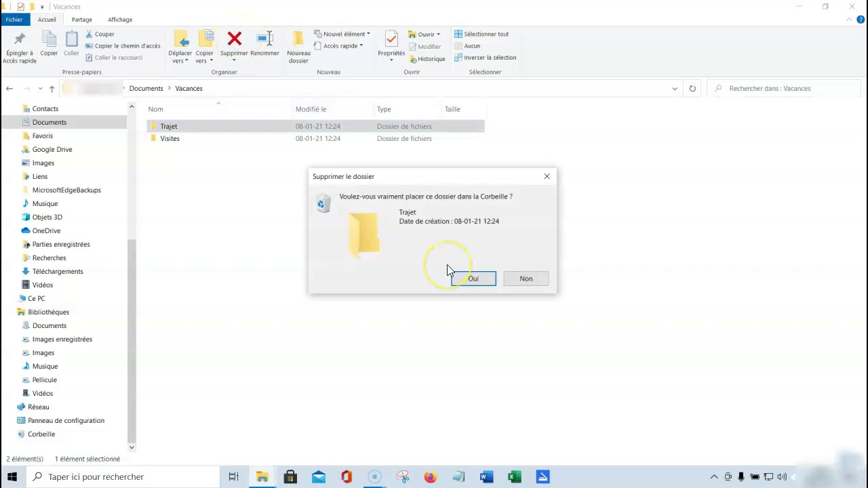Expand the address bar history dropdown arrow

coord(675,88)
